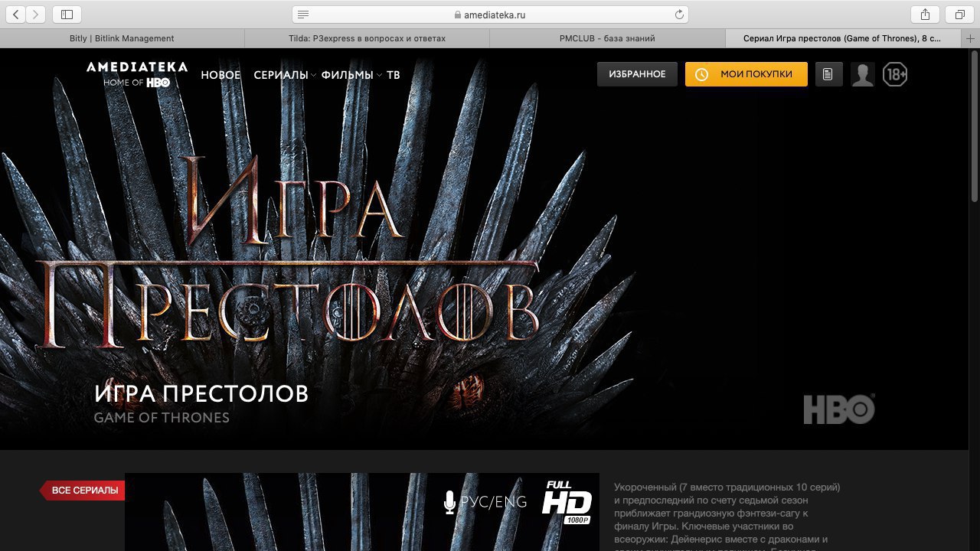Expand the СЕРИАЛЫ dropdown menu
Image resolution: width=980 pixels, height=551 pixels.
tap(284, 75)
